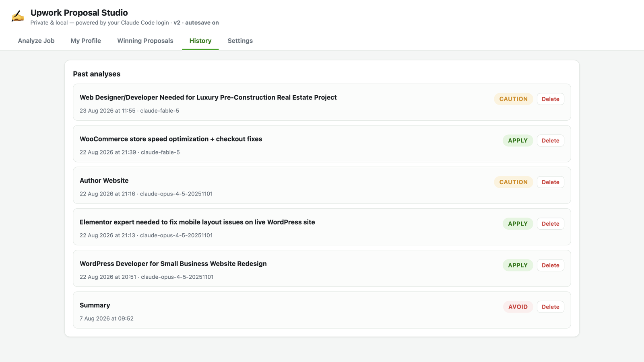Screen dimensions: 644x362
Task: Click the 22 Aug 2026 at 21:16 timestamp
Action: [107, 194]
